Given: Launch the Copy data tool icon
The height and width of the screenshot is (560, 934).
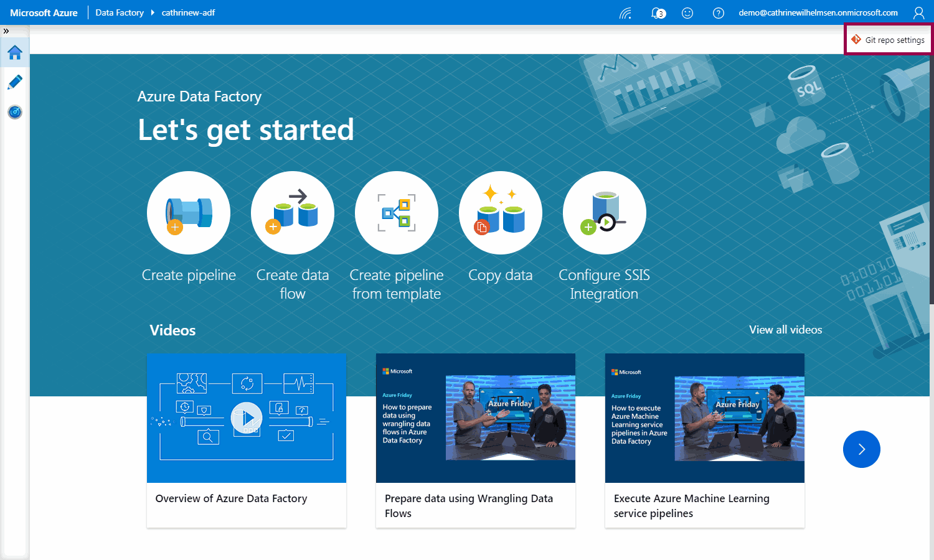Looking at the screenshot, I should (x=501, y=213).
